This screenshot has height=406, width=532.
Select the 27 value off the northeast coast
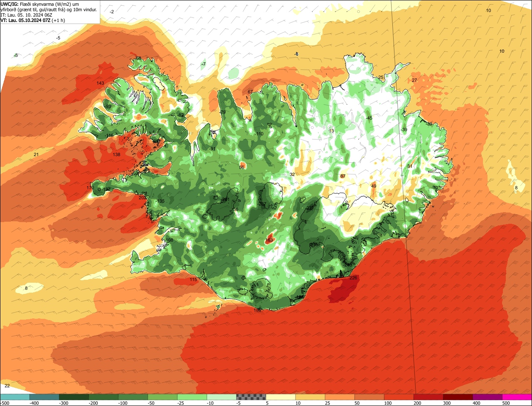tap(414, 80)
